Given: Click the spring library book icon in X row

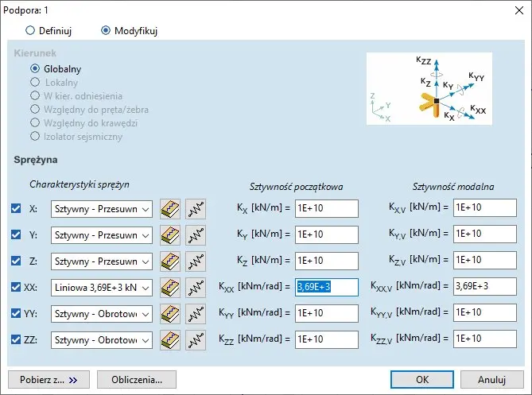Looking at the screenshot, I should [x=170, y=208].
